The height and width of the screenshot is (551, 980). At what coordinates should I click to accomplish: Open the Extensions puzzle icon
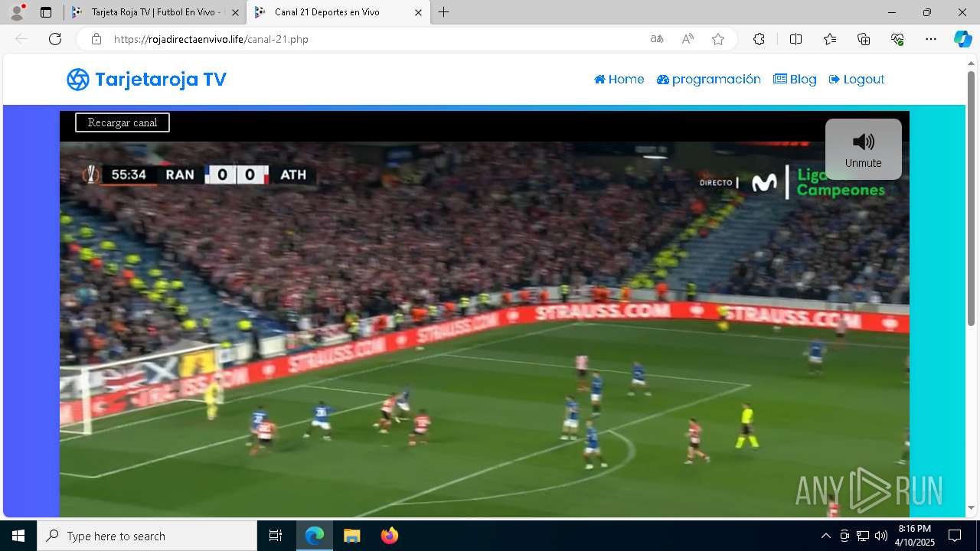(759, 39)
